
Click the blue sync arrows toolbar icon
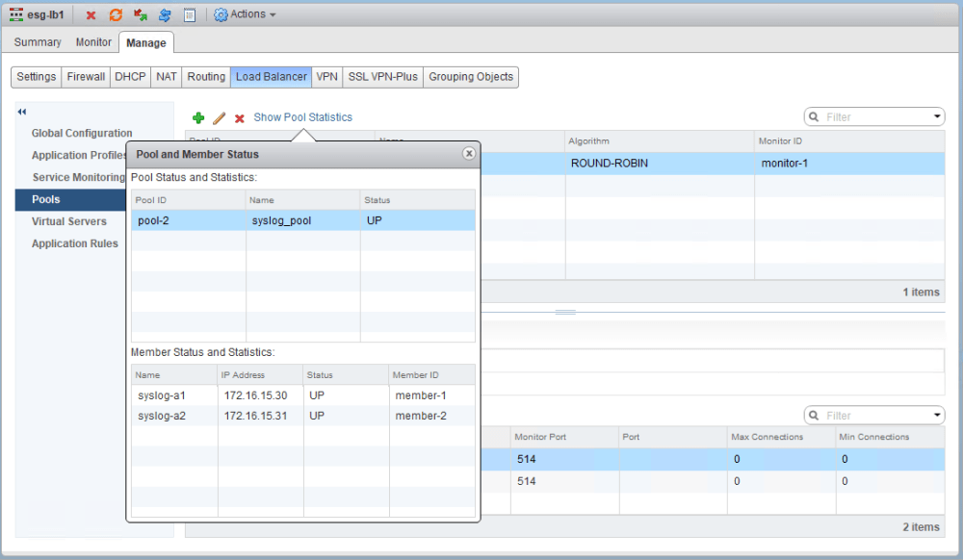click(165, 14)
